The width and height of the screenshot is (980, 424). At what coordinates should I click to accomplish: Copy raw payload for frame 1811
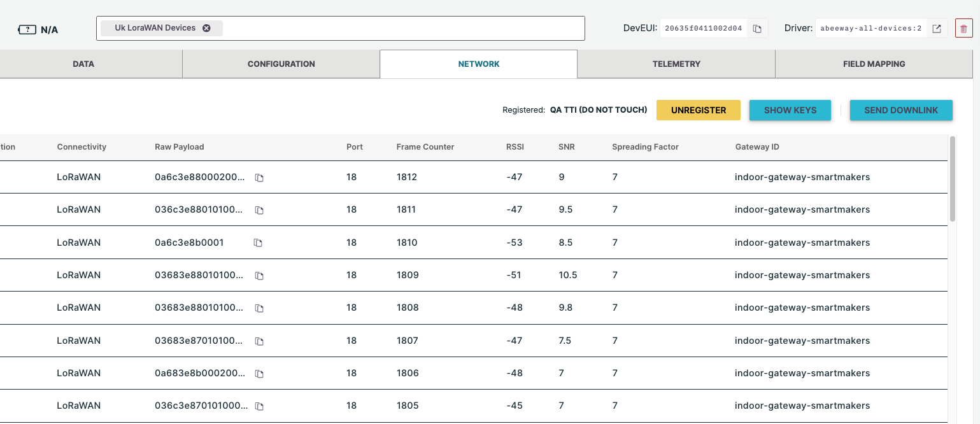click(x=259, y=210)
